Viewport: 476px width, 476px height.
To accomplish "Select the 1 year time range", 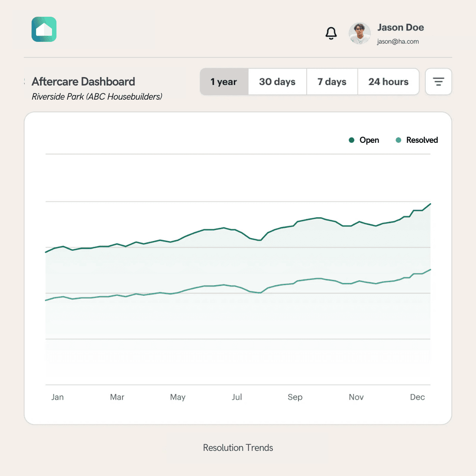I will pyautogui.click(x=224, y=82).
